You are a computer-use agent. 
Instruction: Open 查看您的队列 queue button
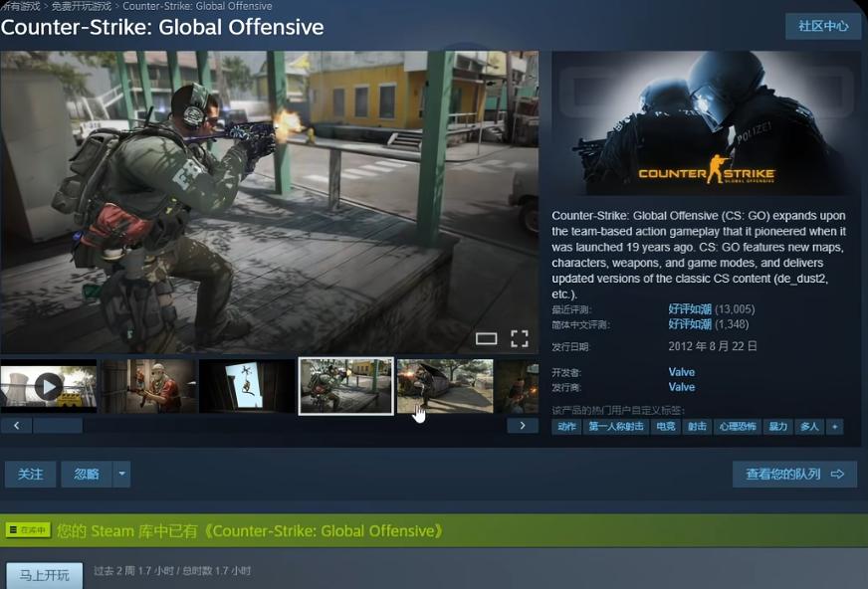[x=795, y=474]
